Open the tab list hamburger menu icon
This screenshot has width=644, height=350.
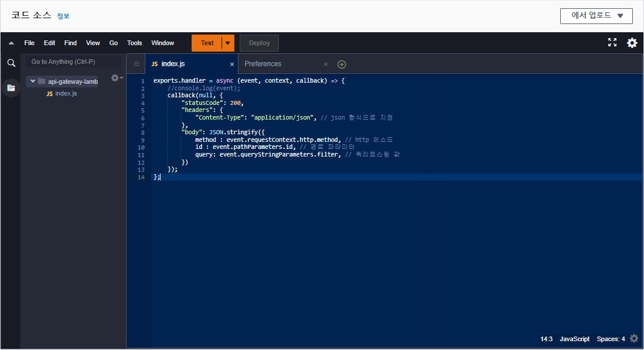(136, 63)
